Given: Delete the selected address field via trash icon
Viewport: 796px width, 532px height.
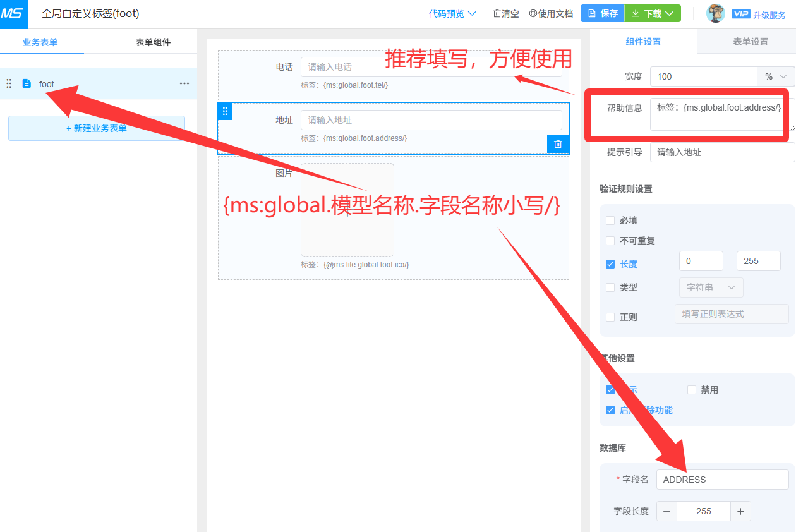Looking at the screenshot, I should (x=557, y=144).
